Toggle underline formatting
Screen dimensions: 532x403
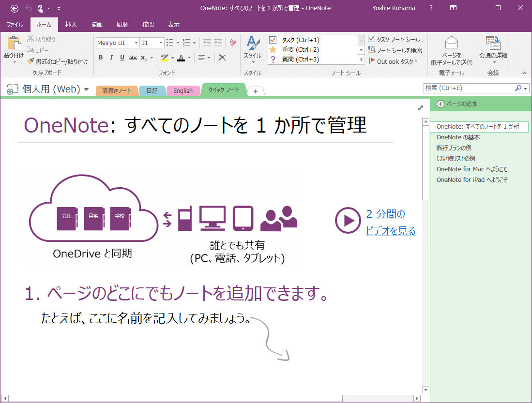[x=122, y=58]
